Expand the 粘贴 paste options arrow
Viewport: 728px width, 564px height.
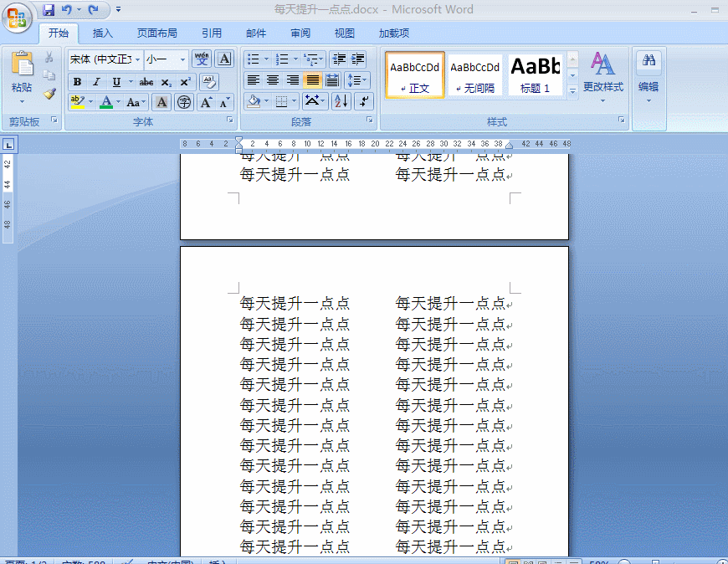tap(22, 101)
